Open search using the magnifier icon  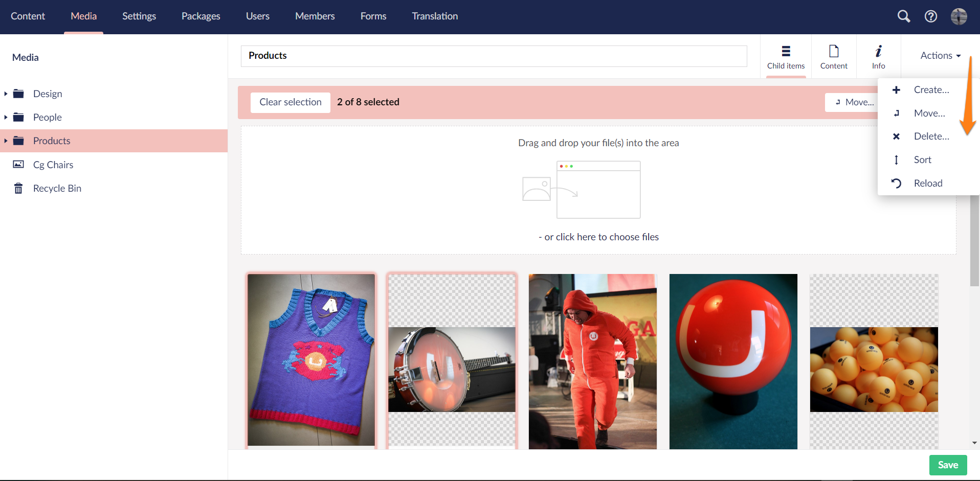903,16
